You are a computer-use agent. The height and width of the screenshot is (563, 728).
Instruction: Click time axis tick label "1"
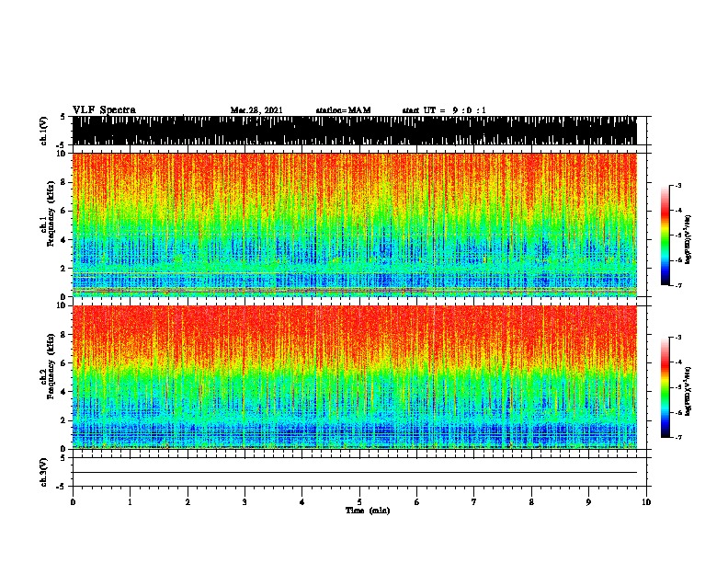click(130, 502)
